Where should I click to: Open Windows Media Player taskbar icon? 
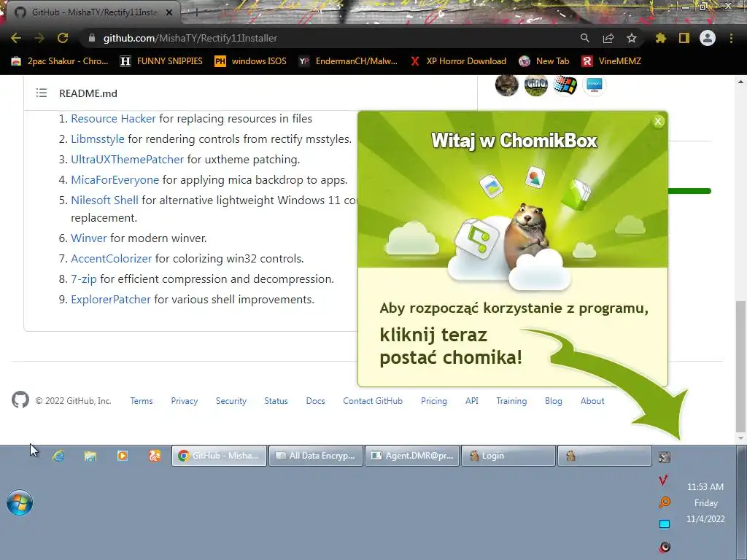coord(123,456)
